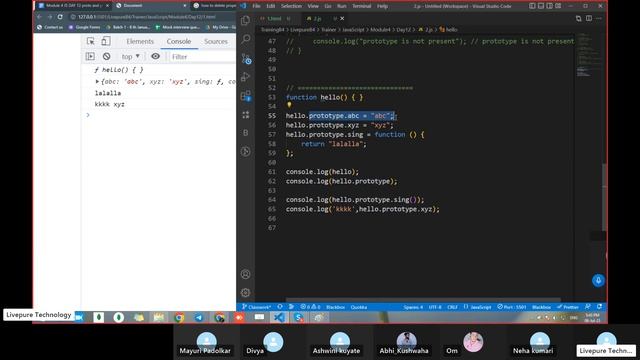Switch to the Elements tab
640x360 pixels.
(140, 41)
